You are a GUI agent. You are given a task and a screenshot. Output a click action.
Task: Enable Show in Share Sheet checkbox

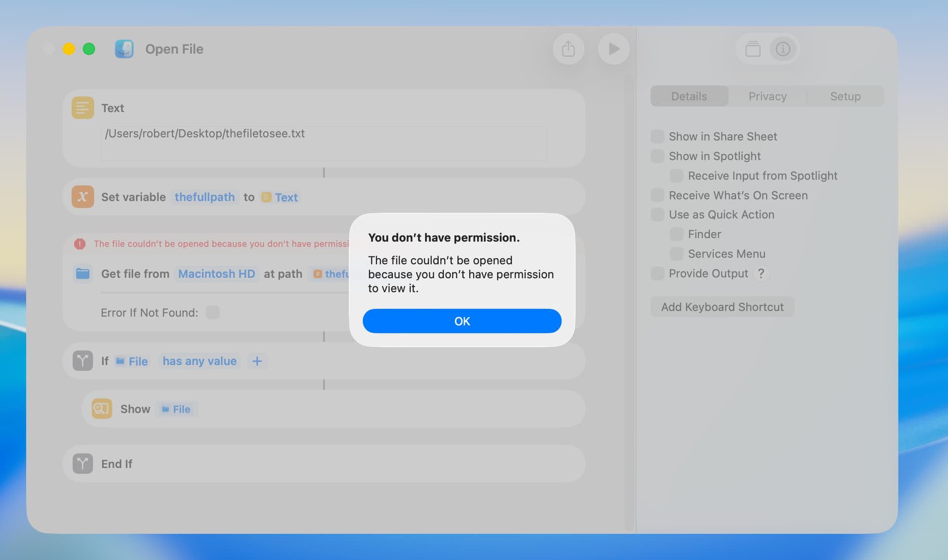click(x=657, y=136)
